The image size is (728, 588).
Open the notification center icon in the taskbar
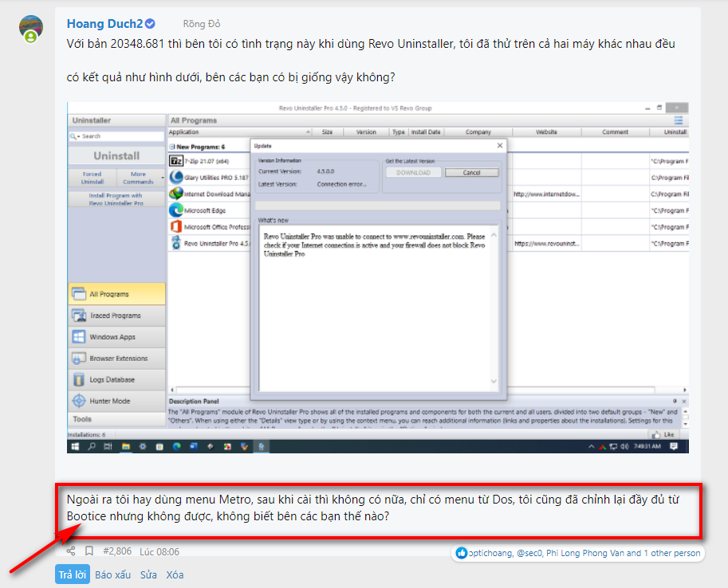pos(674,446)
